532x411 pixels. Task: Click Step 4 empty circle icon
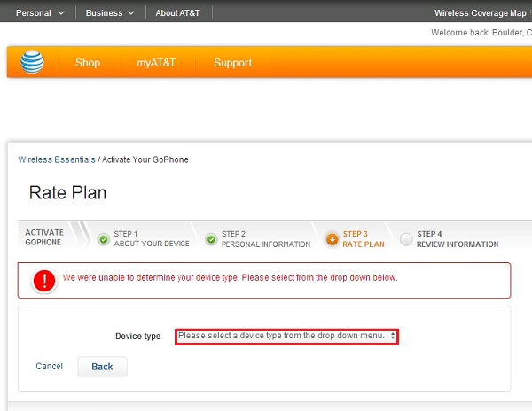406,239
